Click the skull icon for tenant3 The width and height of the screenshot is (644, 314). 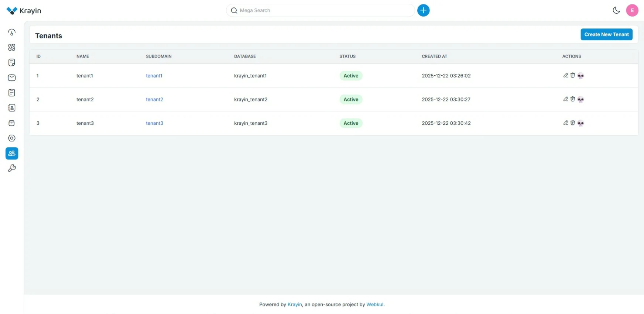pyautogui.click(x=581, y=123)
